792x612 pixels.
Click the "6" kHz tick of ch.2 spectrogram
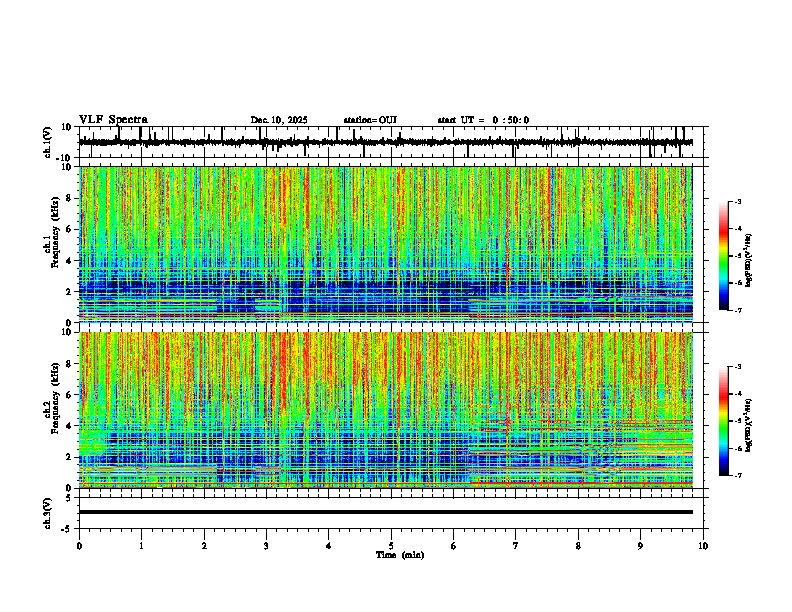pyautogui.click(x=70, y=394)
